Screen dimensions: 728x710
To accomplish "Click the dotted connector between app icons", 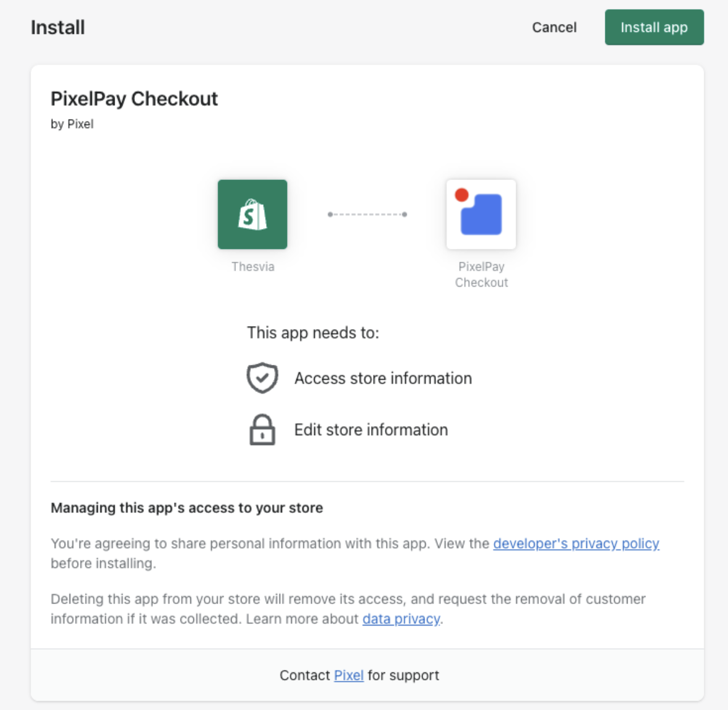I will (367, 214).
